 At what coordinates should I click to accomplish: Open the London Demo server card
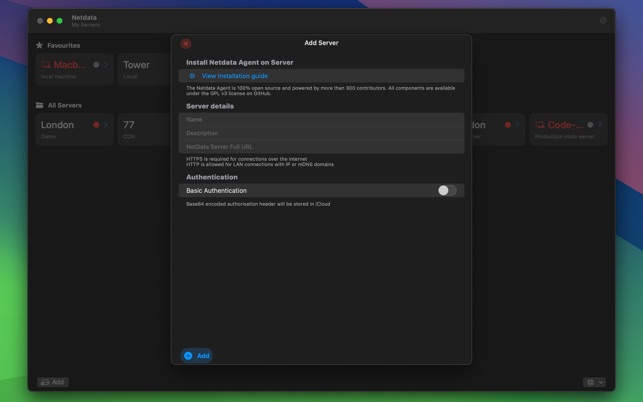[x=74, y=129]
